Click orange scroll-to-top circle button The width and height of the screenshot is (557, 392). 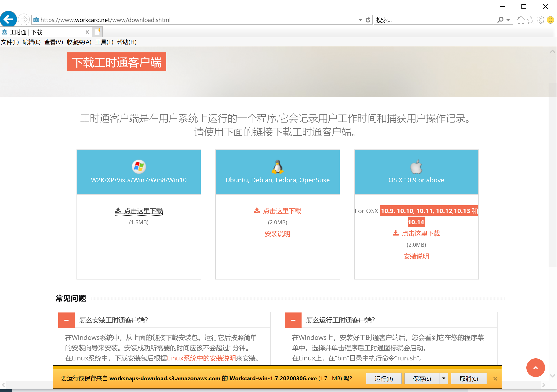(535, 367)
